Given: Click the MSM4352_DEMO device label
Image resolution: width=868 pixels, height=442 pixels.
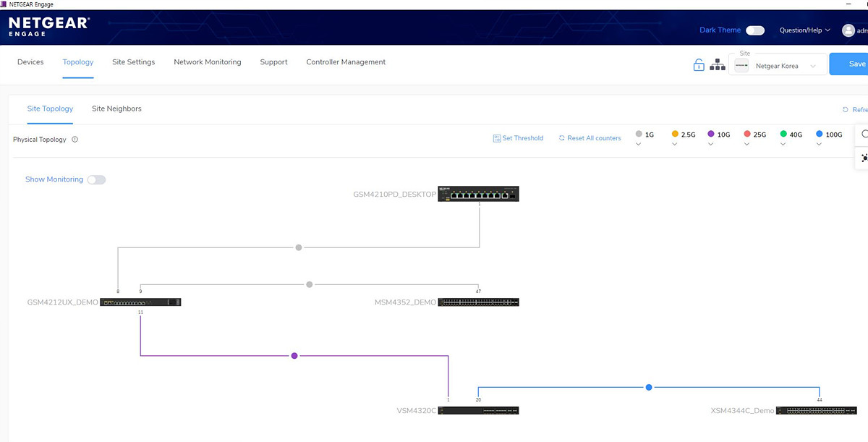Looking at the screenshot, I should tap(405, 302).
